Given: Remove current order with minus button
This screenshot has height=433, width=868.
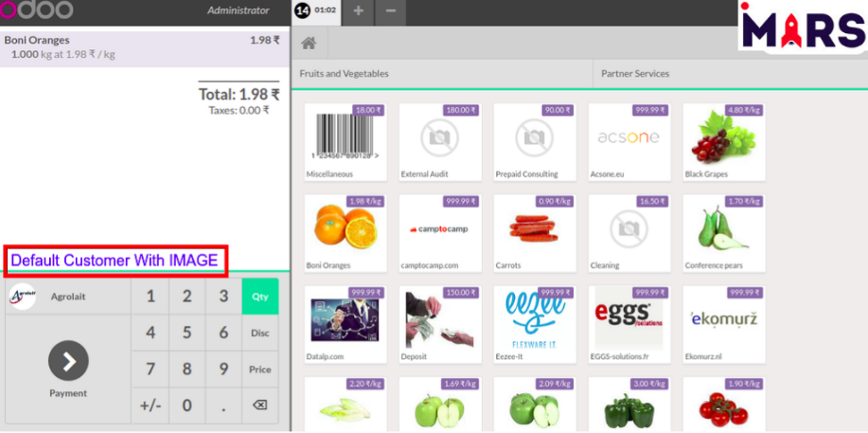Looking at the screenshot, I should (391, 11).
